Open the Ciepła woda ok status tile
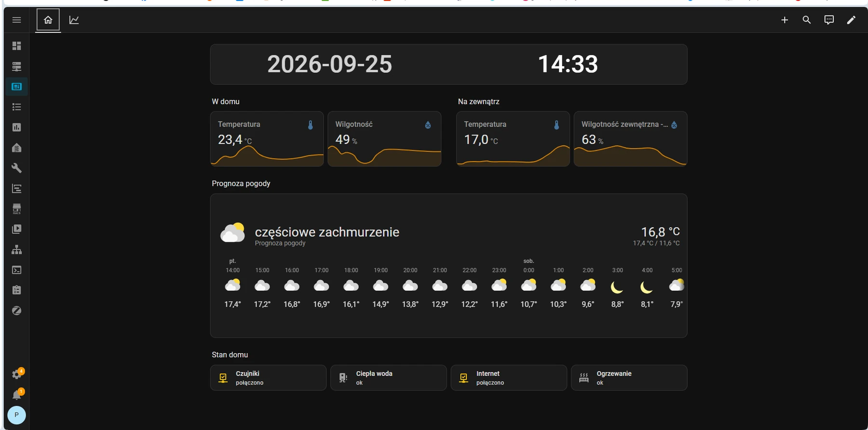This screenshot has height=430, width=868. click(388, 377)
